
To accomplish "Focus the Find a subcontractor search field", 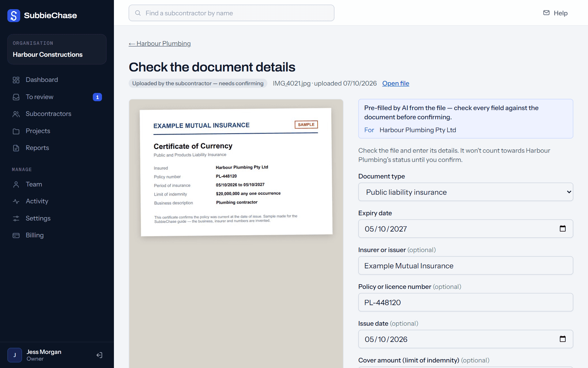I will point(232,13).
